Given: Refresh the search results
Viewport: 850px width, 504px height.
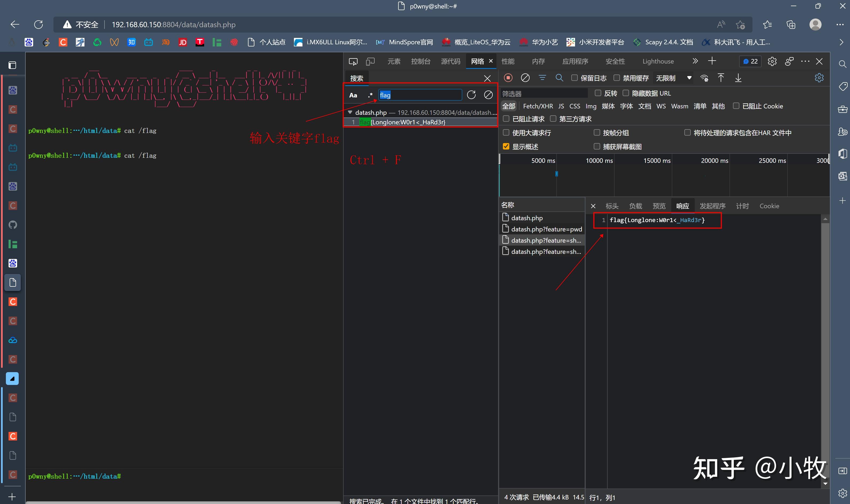Looking at the screenshot, I should tap(471, 95).
